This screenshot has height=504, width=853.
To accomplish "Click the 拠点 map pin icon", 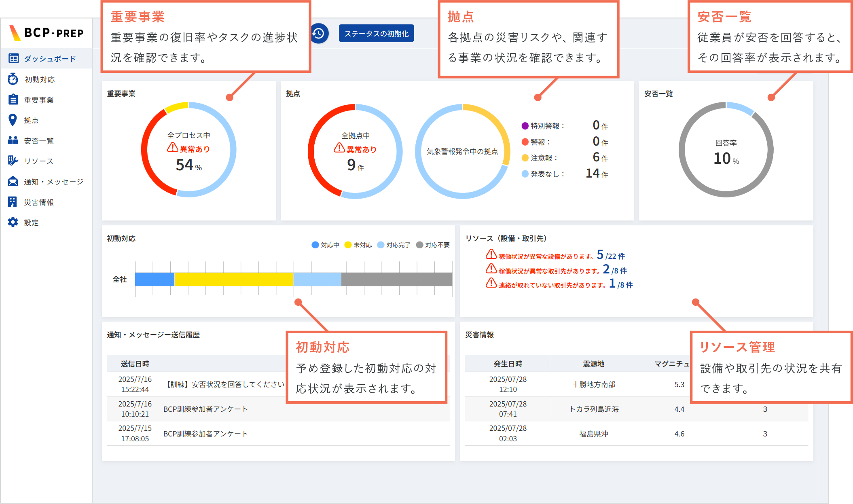I will [13, 120].
